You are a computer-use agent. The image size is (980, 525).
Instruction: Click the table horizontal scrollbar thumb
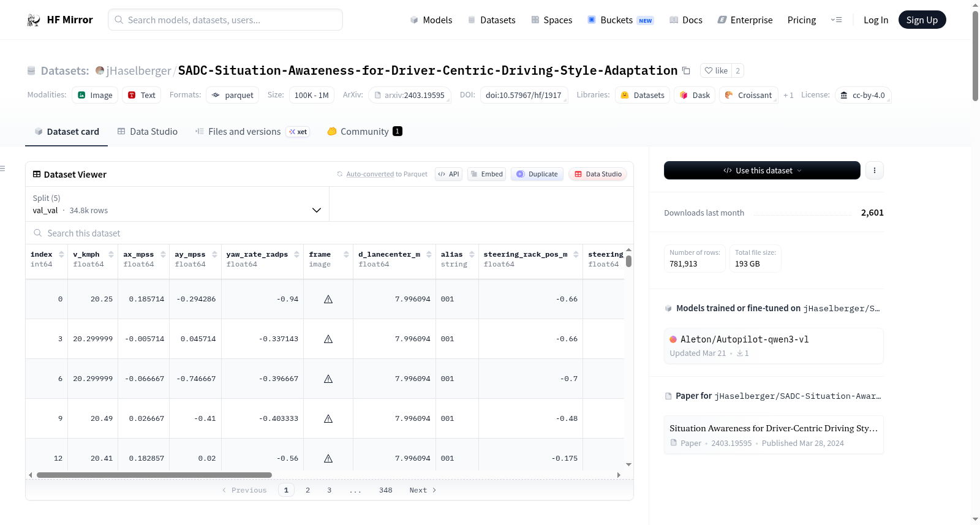[x=154, y=475]
